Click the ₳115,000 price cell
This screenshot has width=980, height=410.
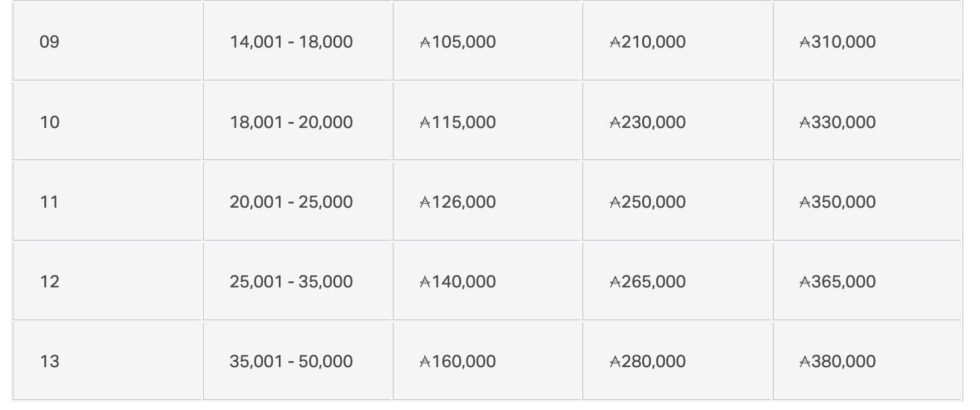(x=458, y=122)
